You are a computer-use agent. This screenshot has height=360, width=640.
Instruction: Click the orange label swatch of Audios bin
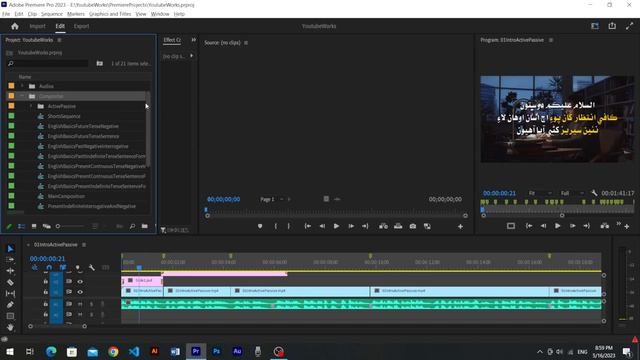[x=11, y=86]
